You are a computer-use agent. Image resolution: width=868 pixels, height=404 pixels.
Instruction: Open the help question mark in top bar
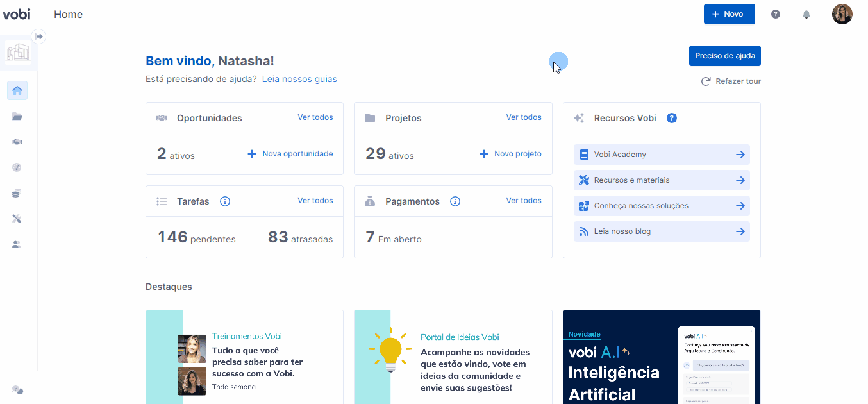(776, 14)
